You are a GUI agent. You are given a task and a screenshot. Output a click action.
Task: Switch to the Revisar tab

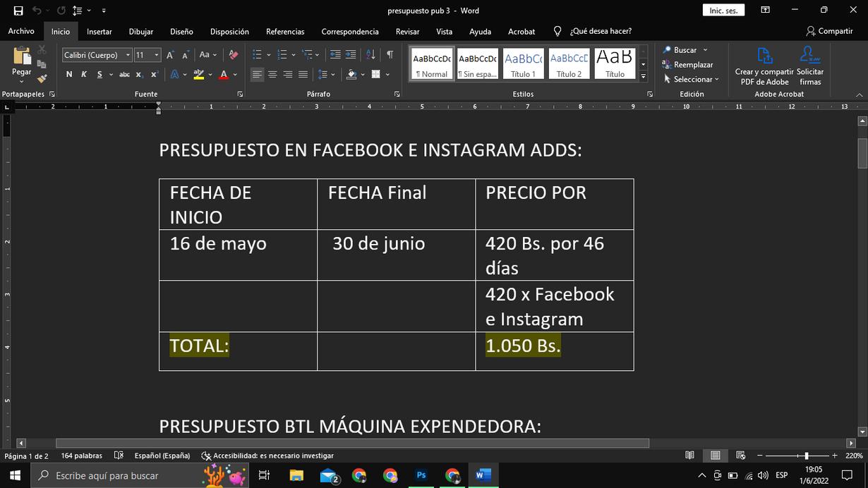[x=407, y=31]
